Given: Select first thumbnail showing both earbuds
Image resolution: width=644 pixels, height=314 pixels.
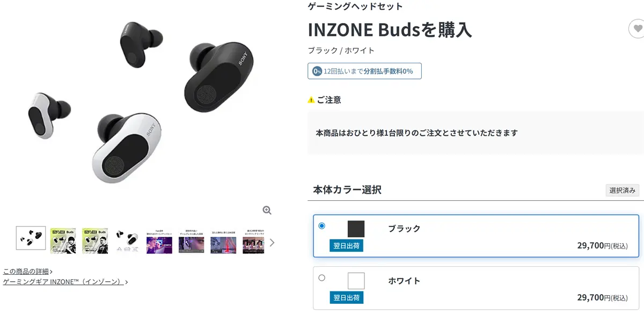Looking at the screenshot, I should (31, 238).
